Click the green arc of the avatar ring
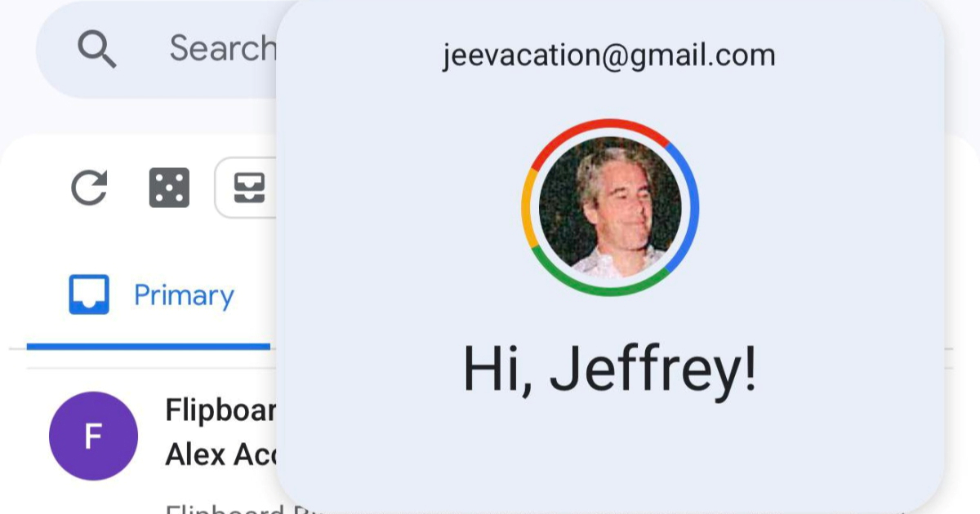980x514 pixels. click(608, 287)
